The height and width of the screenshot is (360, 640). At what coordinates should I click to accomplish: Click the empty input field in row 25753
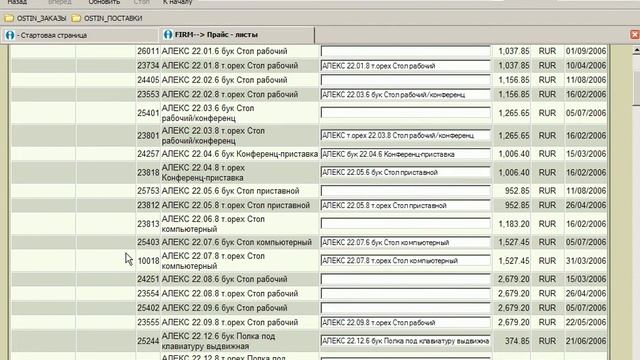point(405,191)
